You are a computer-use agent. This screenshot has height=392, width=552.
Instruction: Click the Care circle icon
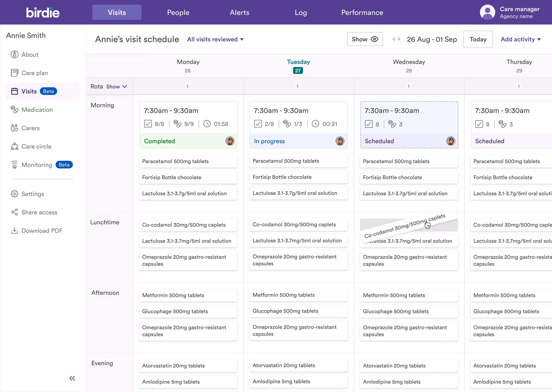(14, 146)
